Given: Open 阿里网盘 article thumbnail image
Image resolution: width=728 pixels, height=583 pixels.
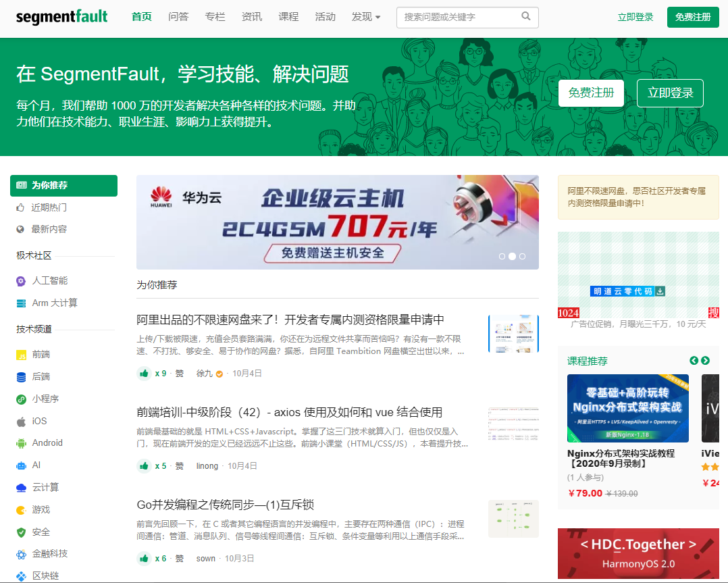Looking at the screenshot, I should 513,334.
